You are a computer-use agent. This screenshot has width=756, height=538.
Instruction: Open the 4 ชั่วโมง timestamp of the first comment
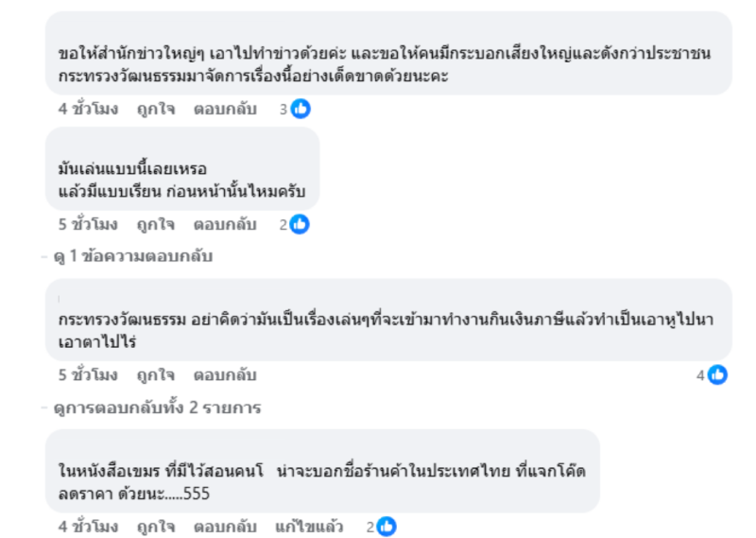(x=88, y=110)
